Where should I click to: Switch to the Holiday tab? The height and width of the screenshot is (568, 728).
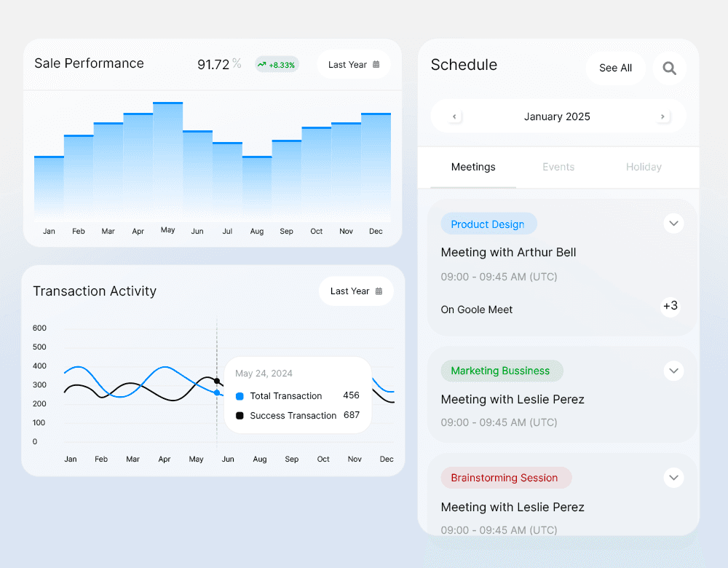pyautogui.click(x=644, y=167)
